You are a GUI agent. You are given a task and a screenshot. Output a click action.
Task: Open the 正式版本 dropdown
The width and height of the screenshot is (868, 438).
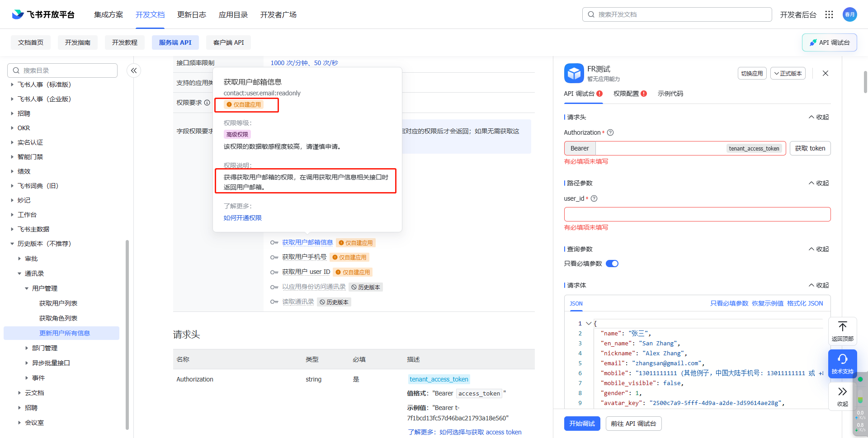click(x=788, y=73)
